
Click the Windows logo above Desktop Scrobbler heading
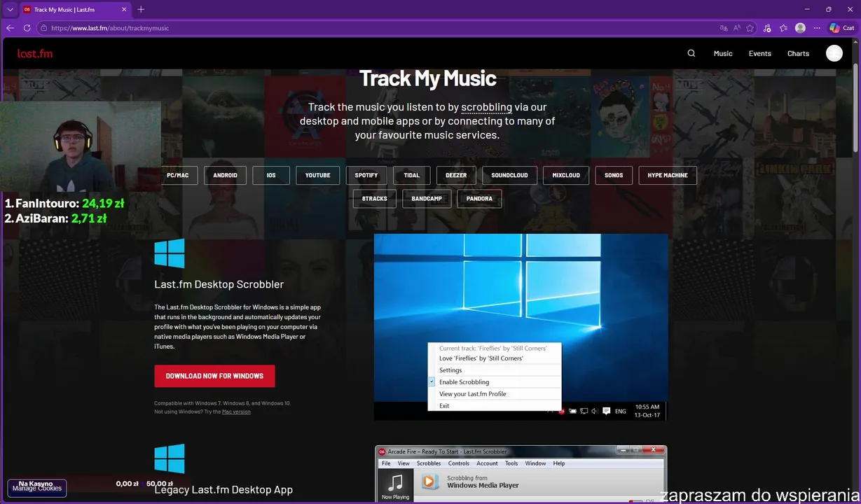170,253
